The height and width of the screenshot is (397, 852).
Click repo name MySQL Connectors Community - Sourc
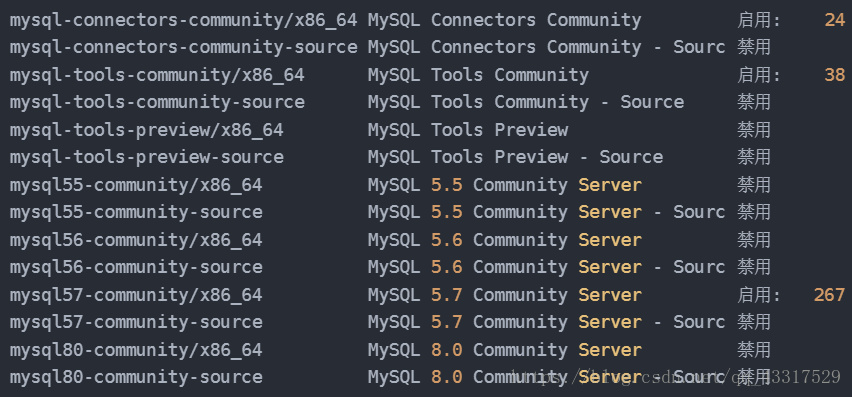coord(547,48)
